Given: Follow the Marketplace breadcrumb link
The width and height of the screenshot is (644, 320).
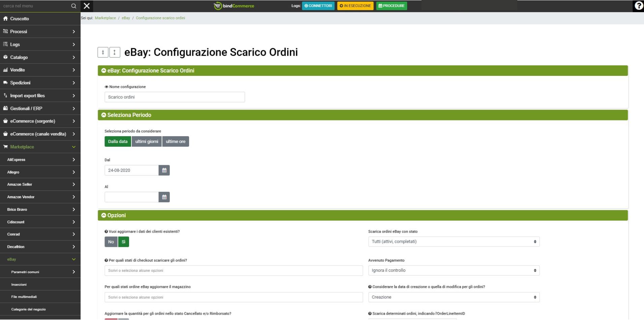Looking at the screenshot, I should pos(105,18).
